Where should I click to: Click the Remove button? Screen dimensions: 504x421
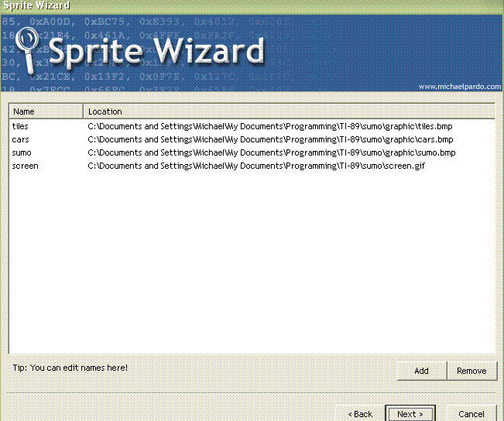pos(471,371)
